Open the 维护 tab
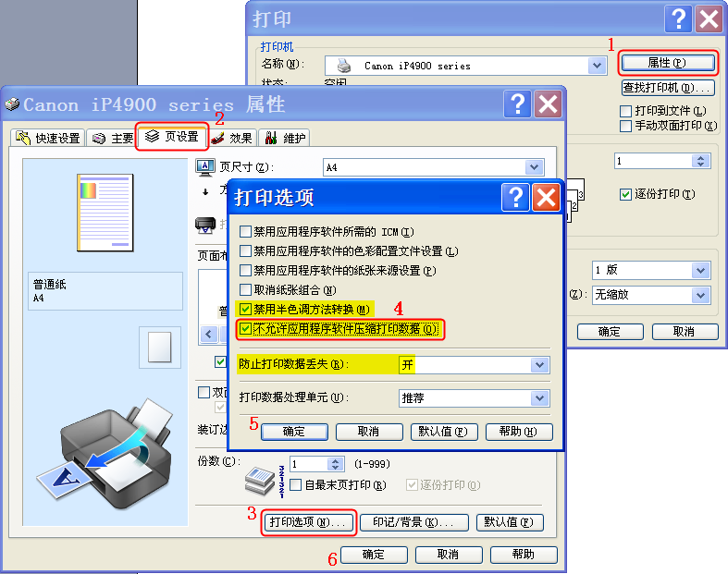728x574 pixels. [x=285, y=138]
